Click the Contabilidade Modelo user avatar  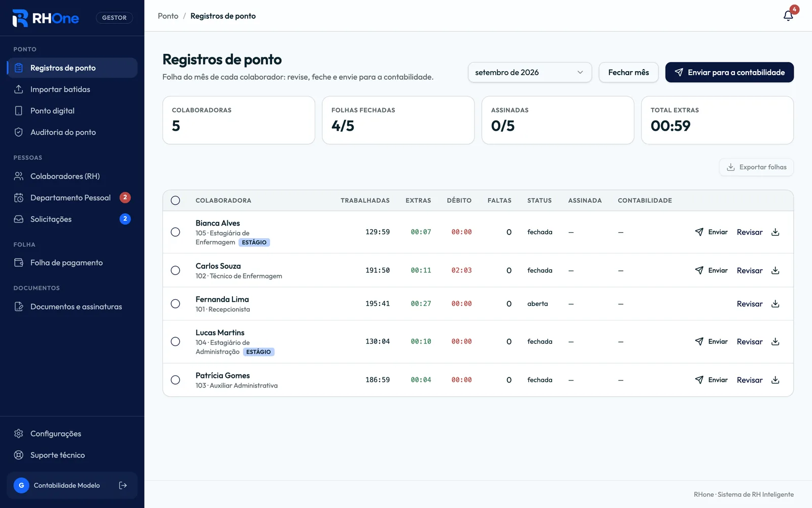tap(21, 485)
